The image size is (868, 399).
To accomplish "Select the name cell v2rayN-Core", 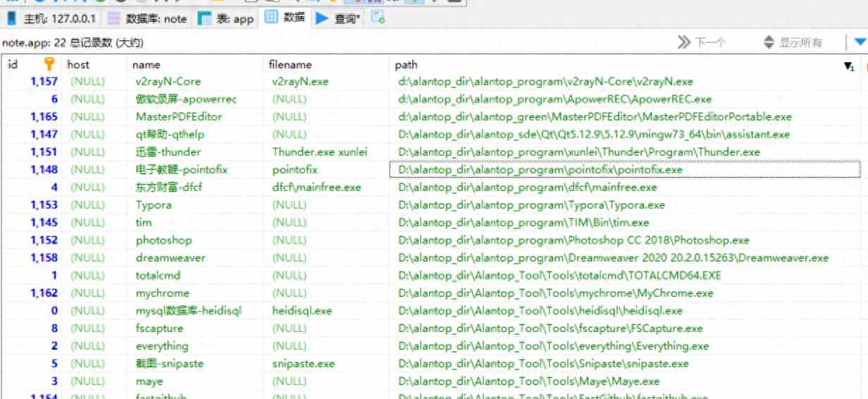I will tap(168, 82).
